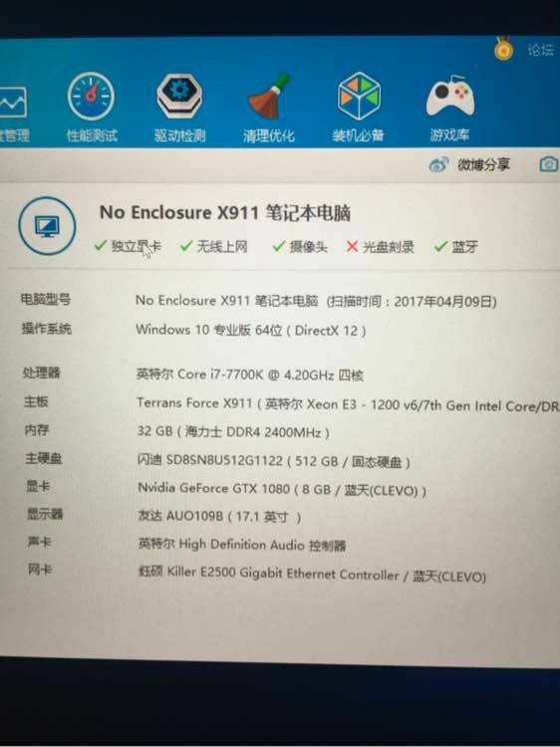Click the 蓝牙 feature label
Image resolution: width=560 pixels, height=747 pixels.
464,247
